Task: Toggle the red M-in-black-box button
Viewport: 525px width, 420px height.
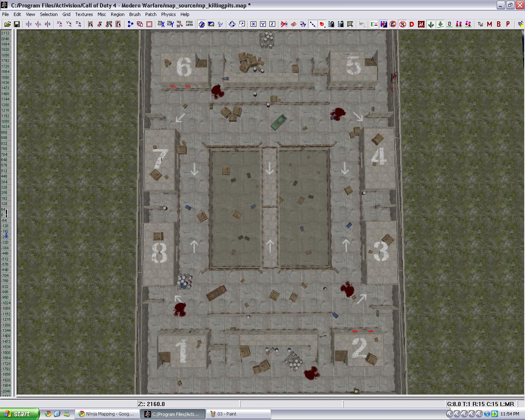Action: [x=421, y=24]
